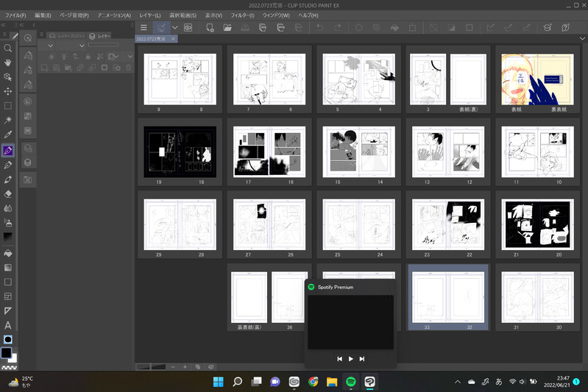588x392 pixels.
Task: Close the 2022.0723 document tab
Action: (x=174, y=38)
